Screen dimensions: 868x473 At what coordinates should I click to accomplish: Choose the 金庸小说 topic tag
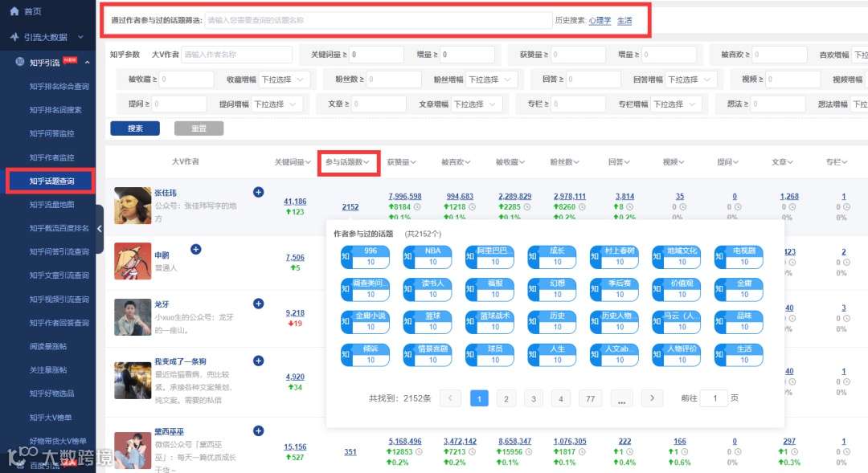coord(365,322)
